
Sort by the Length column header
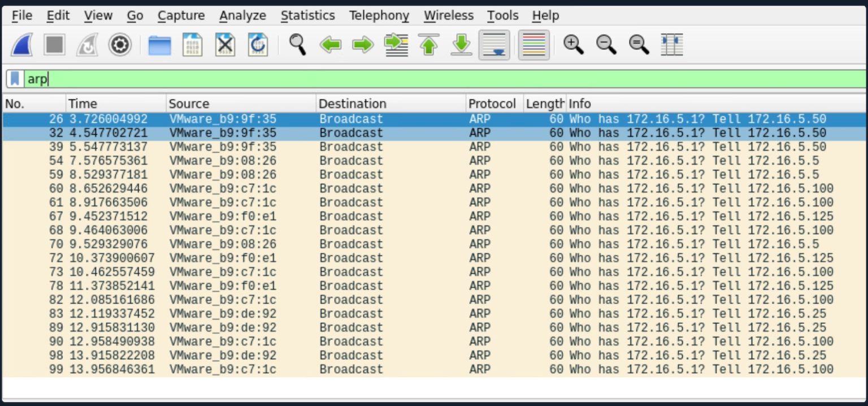tap(545, 103)
